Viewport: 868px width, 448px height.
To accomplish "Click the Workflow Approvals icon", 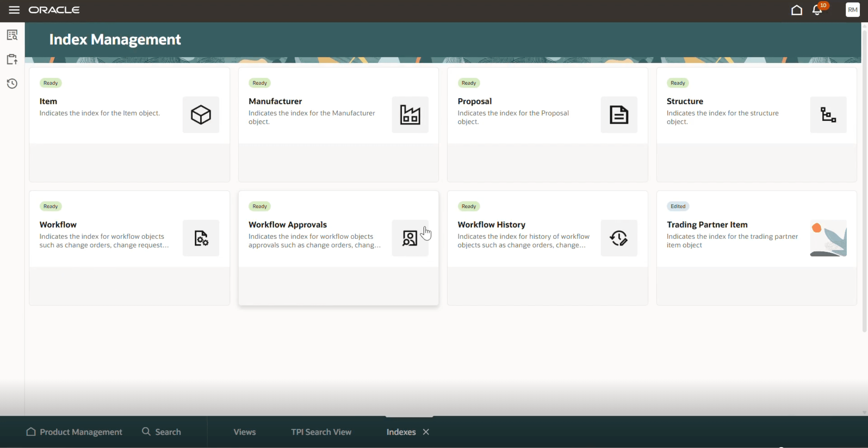I will tap(410, 238).
